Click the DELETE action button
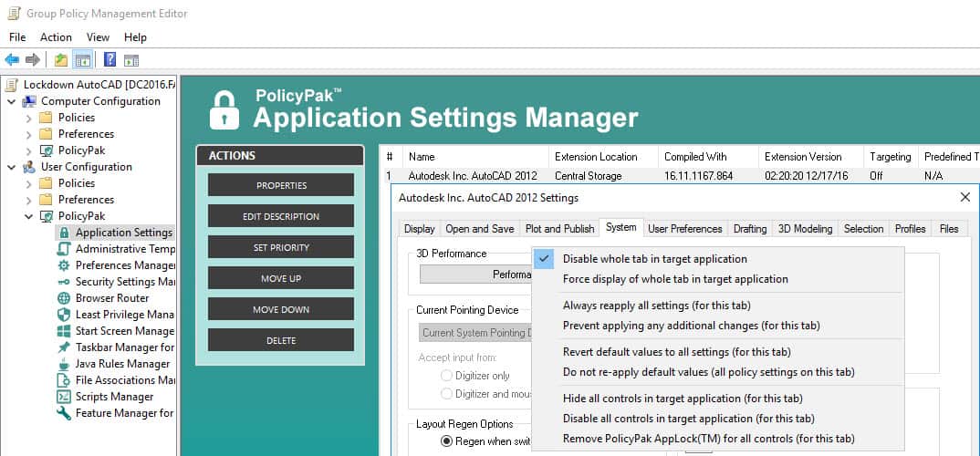 click(x=281, y=340)
